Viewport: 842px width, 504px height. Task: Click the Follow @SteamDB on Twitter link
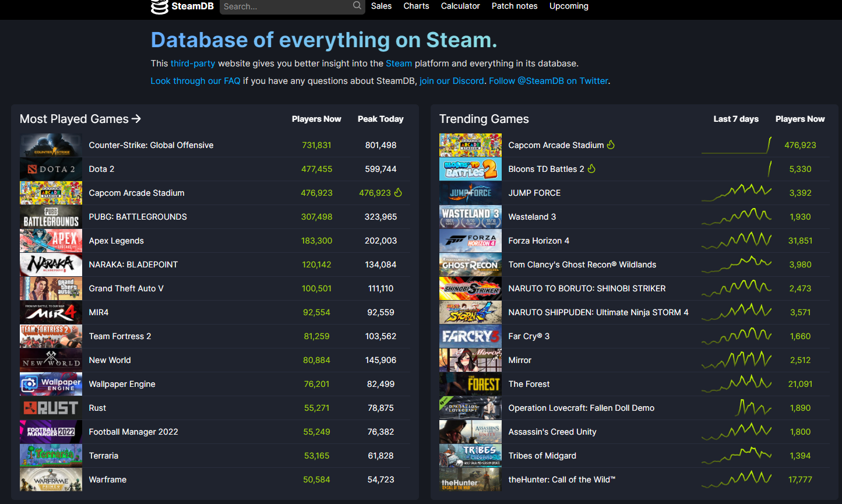pyautogui.click(x=548, y=81)
